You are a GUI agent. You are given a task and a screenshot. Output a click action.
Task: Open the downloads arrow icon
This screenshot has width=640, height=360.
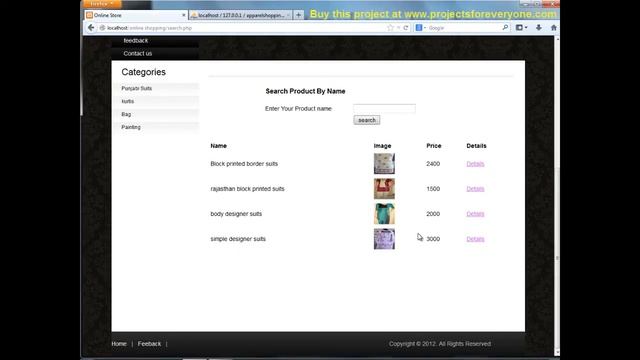539,28
